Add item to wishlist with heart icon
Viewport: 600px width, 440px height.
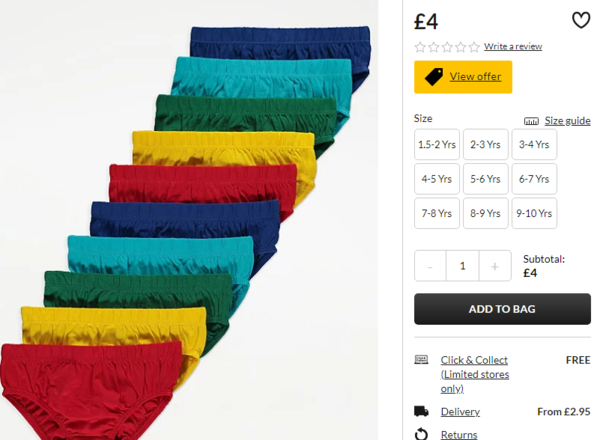[581, 20]
